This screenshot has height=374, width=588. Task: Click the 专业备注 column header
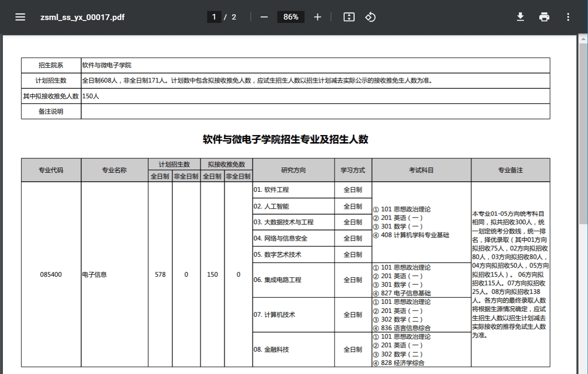510,170
